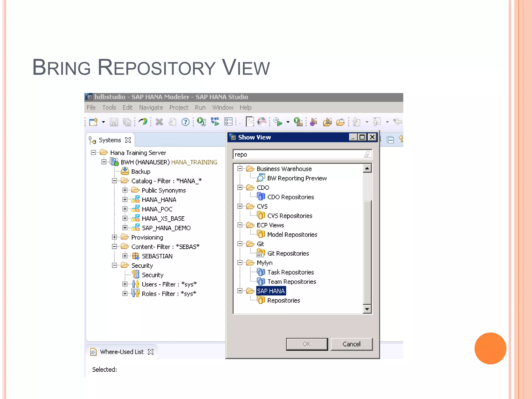Screen dimensions: 532x399
Task: Click the gray X delete icon
Action: (159, 122)
